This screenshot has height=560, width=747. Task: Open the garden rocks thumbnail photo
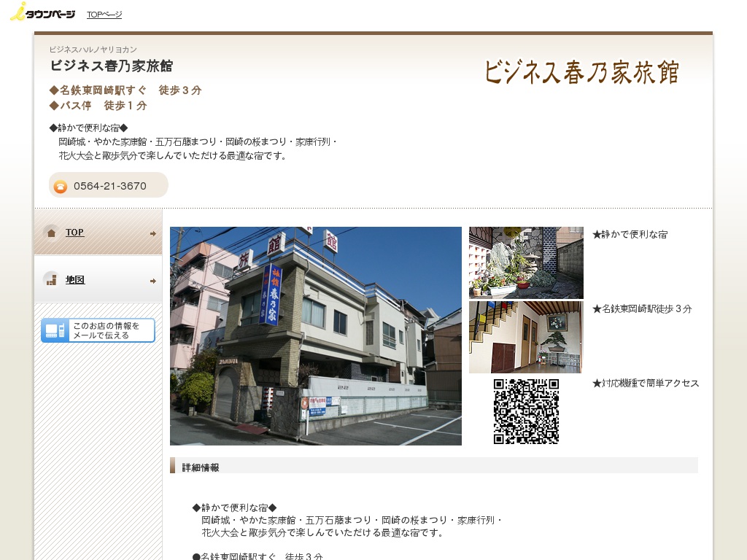[x=526, y=262]
